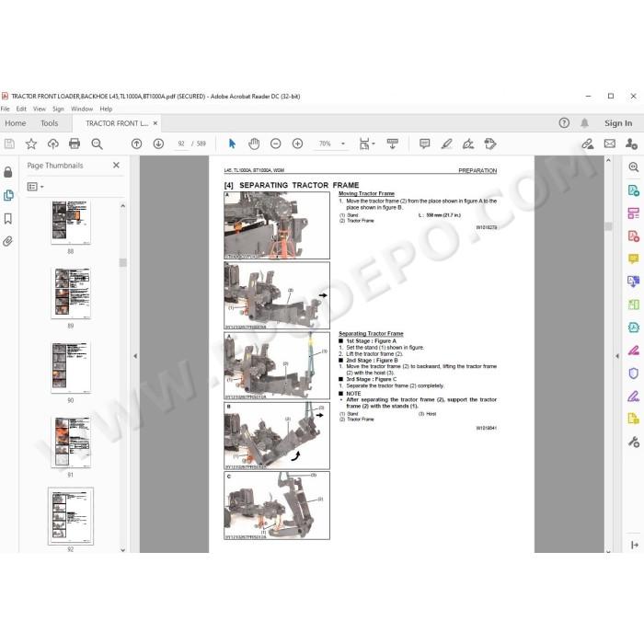
Task: Click the page number field showing 92
Action: click(x=181, y=144)
